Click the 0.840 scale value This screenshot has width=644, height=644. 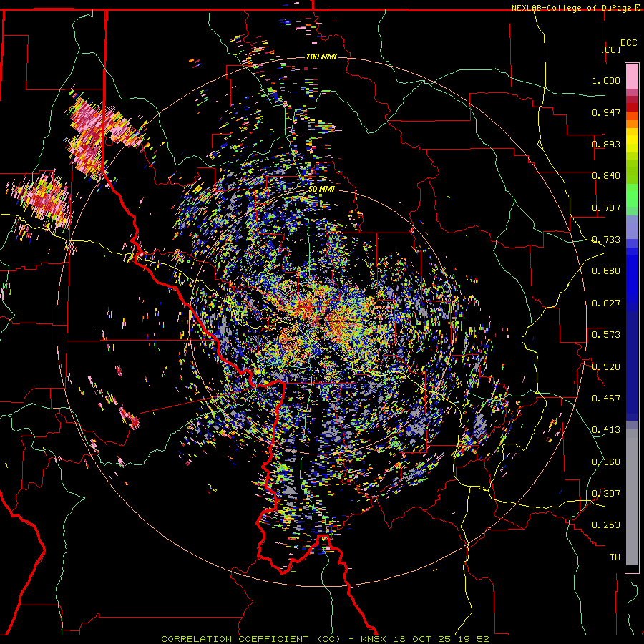pyautogui.click(x=606, y=176)
